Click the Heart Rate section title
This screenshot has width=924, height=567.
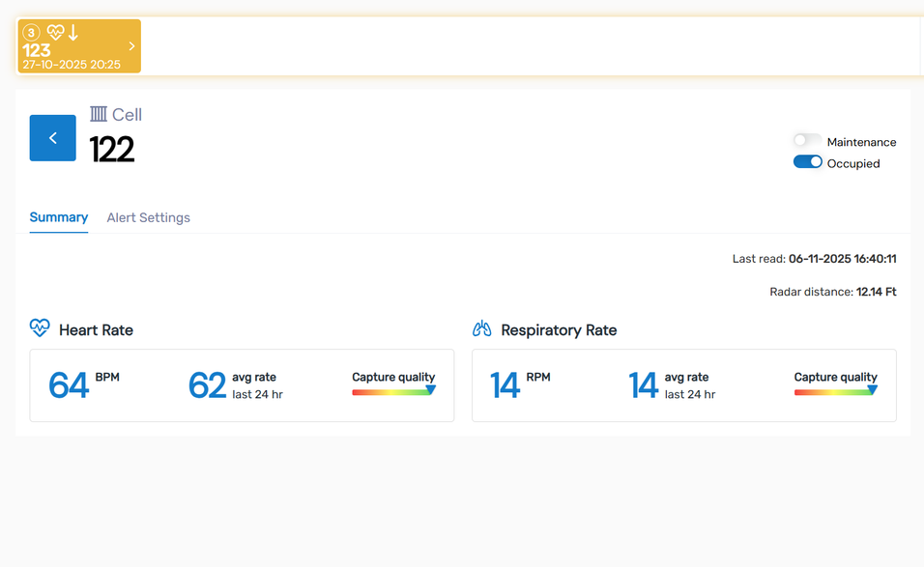coord(96,329)
